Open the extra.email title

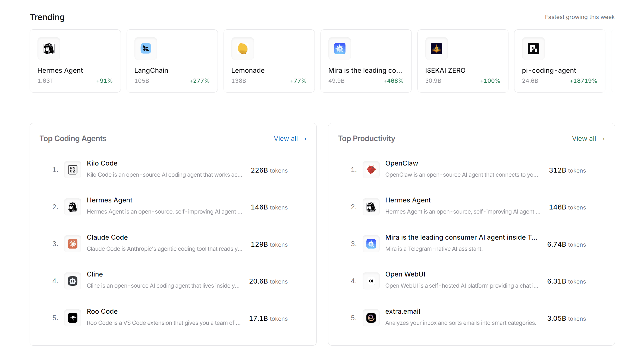(x=403, y=311)
